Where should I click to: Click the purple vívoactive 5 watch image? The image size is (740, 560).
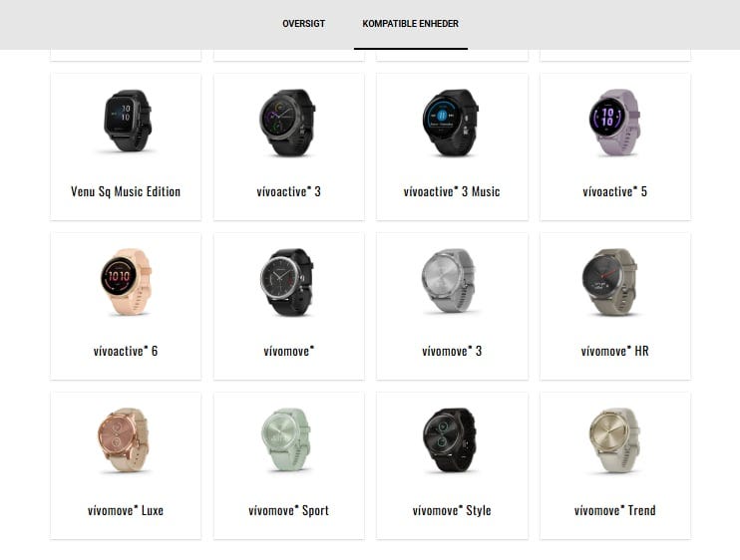615,122
